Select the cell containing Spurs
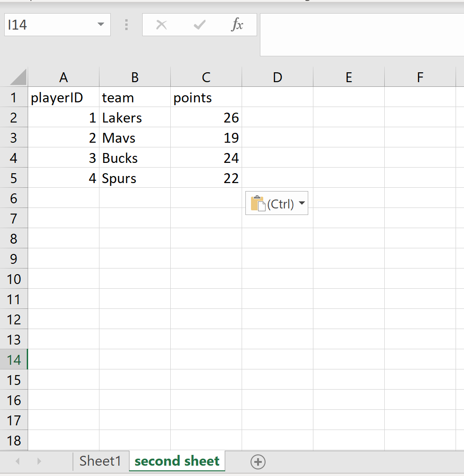The height and width of the screenshot is (476, 464). tap(135, 178)
